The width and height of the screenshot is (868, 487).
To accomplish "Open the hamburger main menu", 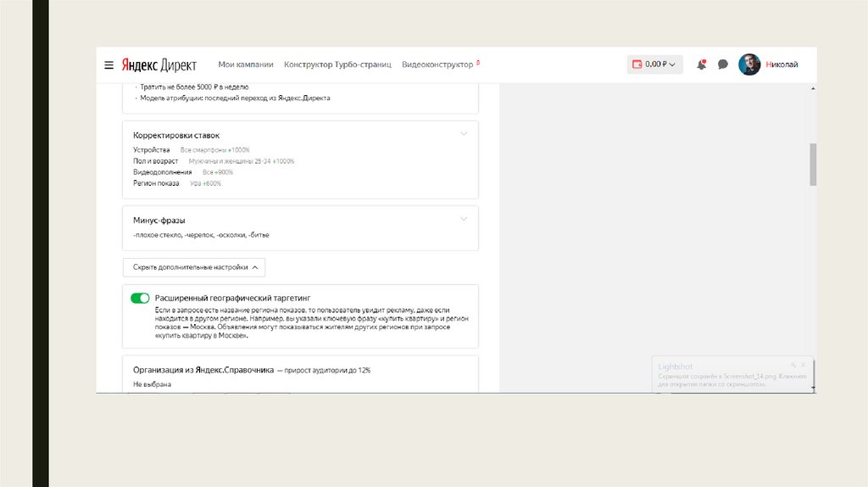I will coord(109,64).
